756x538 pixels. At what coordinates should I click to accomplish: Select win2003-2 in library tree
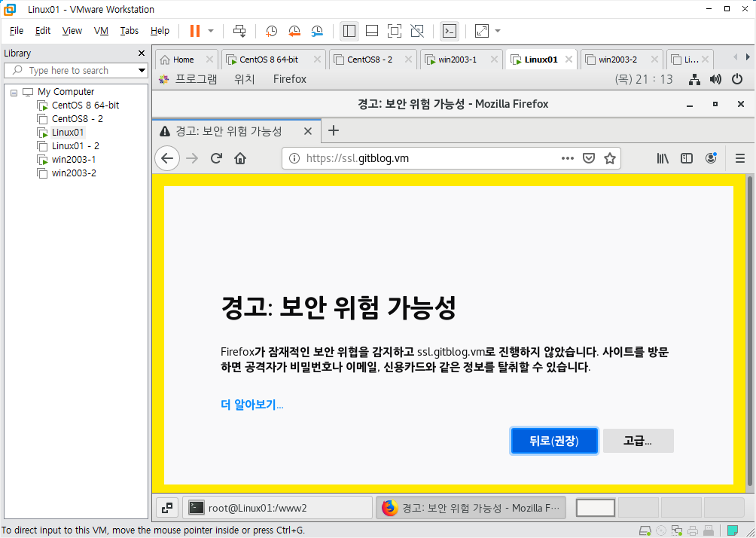[73, 173]
